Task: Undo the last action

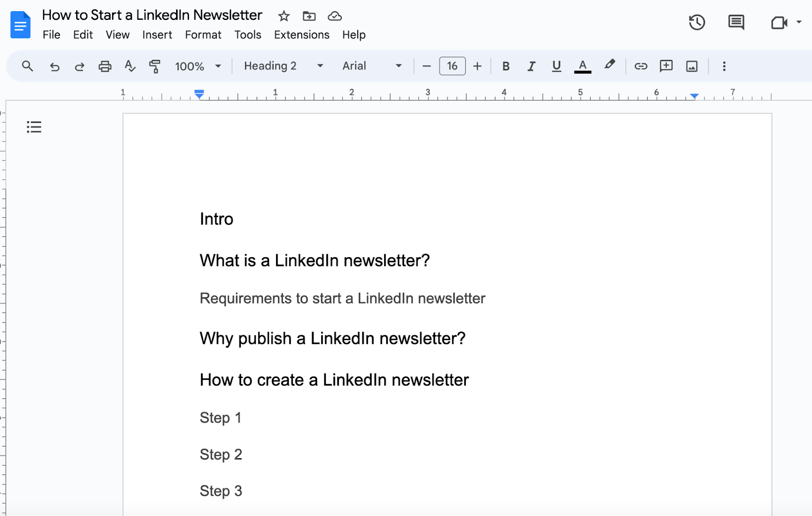Action: click(54, 66)
